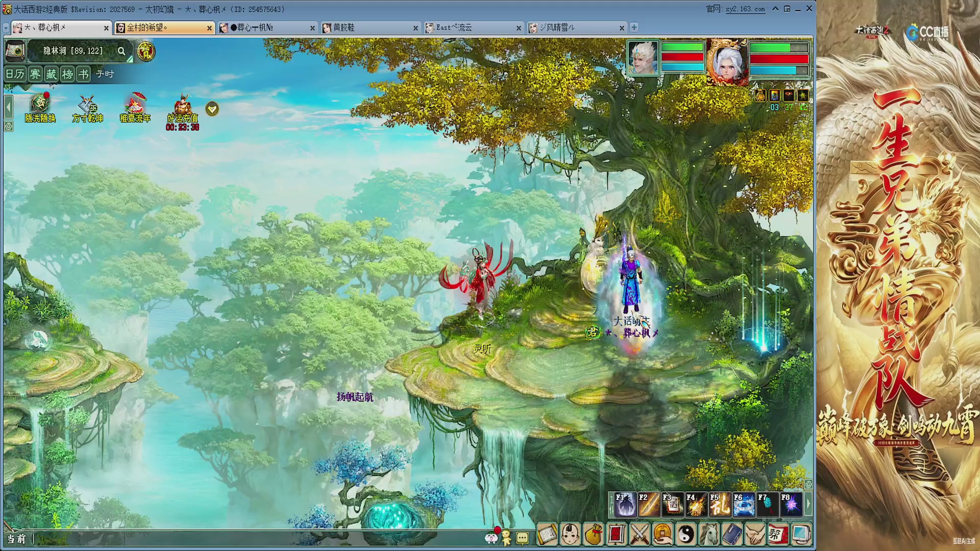Open the 随洗随换 activity icon
Image resolution: width=980 pixels, height=551 pixels.
(40, 108)
